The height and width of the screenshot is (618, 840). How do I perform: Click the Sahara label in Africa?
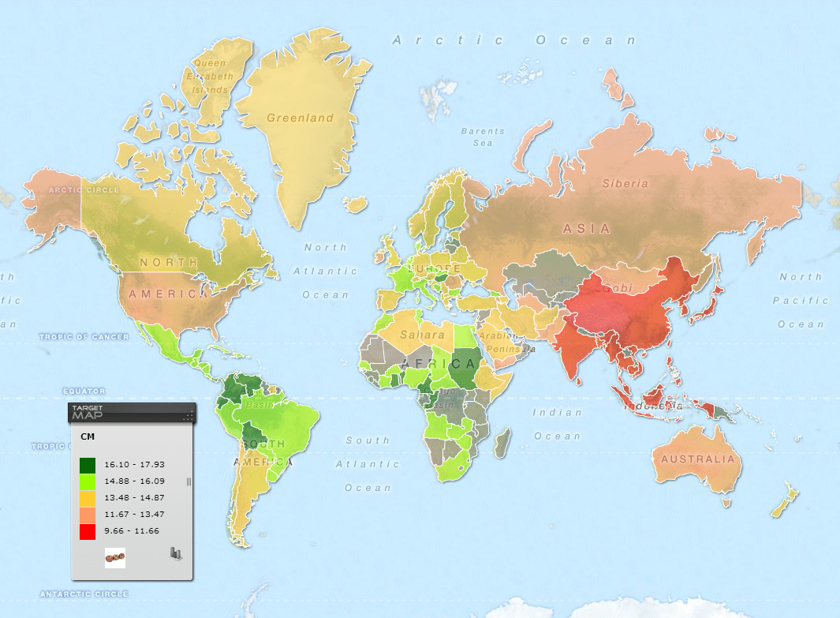(422, 335)
